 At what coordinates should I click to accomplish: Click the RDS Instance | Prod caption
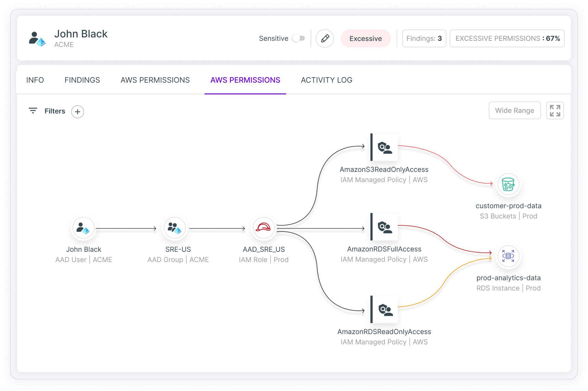509,288
